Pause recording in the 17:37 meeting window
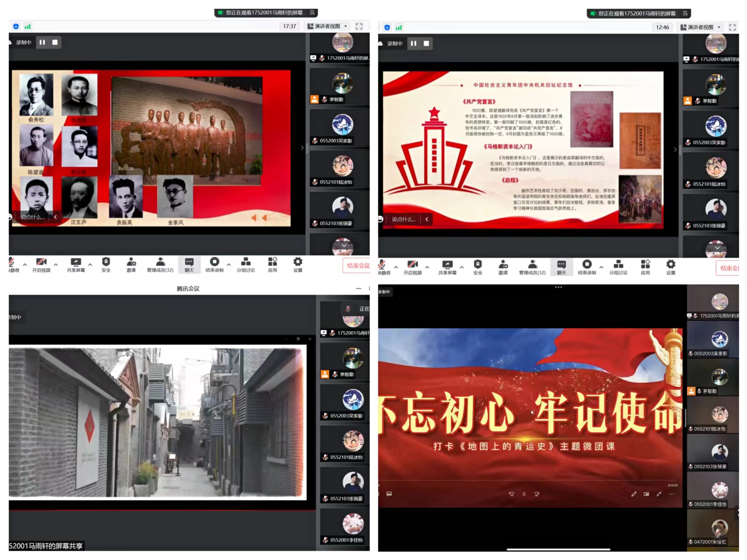Screen dimensions: 747x560 click(x=42, y=42)
